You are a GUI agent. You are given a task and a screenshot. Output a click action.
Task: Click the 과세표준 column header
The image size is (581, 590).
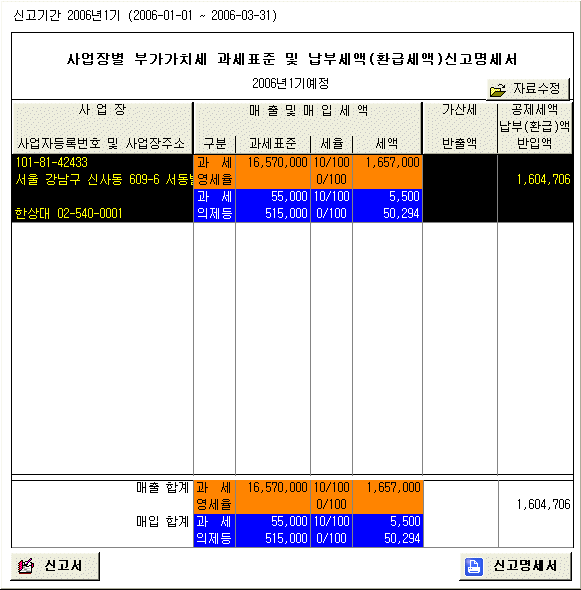pyautogui.click(x=273, y=143)
